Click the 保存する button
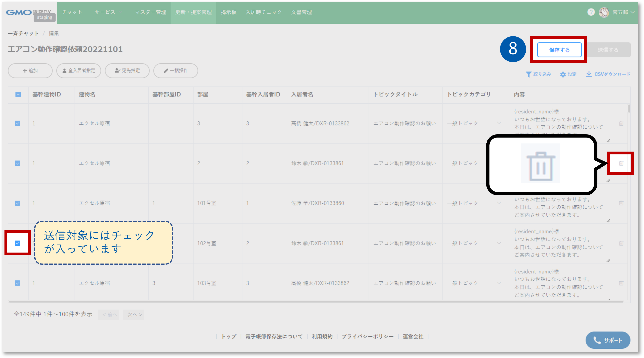Viewport: 644px width, 358px height. tap(559, 50)
